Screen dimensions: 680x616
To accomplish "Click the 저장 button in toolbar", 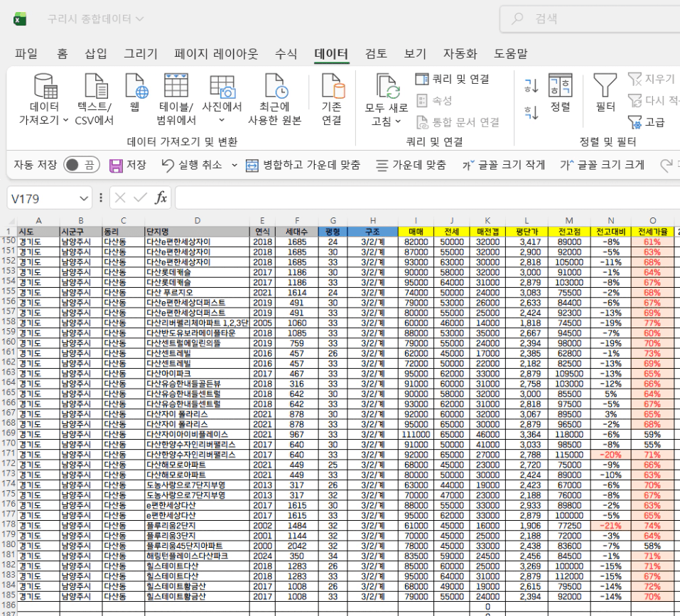I will (x=127, y=166).
